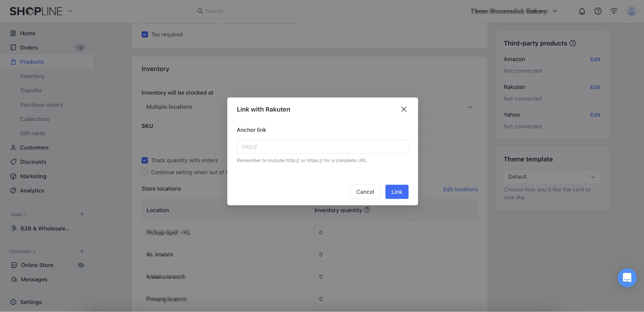Viewport: 644px width, 312px height.
Task: Click the Third-party products help icon
Action: [x=573, y=43]
